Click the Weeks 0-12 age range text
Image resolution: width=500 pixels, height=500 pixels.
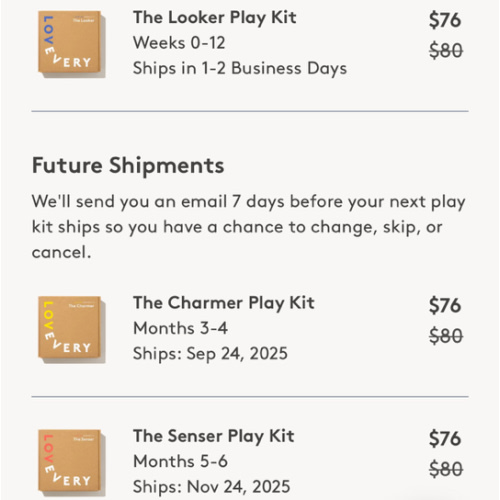pyautogui.click(x=179, y=43)
